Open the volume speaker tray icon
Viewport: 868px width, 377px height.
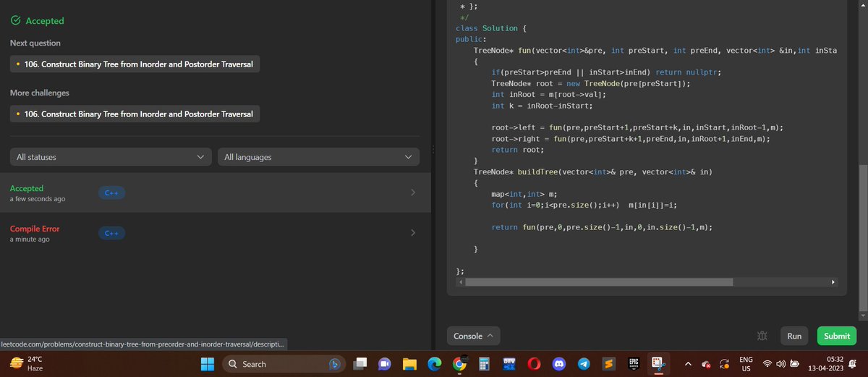tap(781, 364)
